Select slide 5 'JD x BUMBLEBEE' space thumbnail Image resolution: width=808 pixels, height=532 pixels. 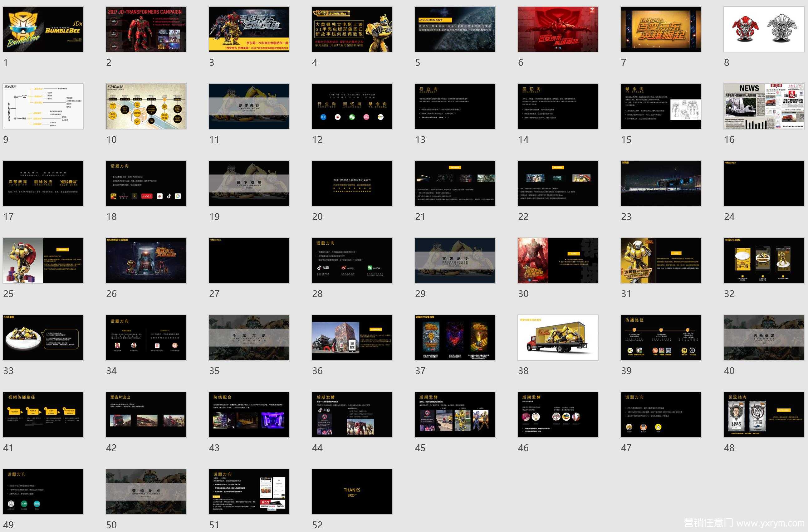click(x=455, y=29)
